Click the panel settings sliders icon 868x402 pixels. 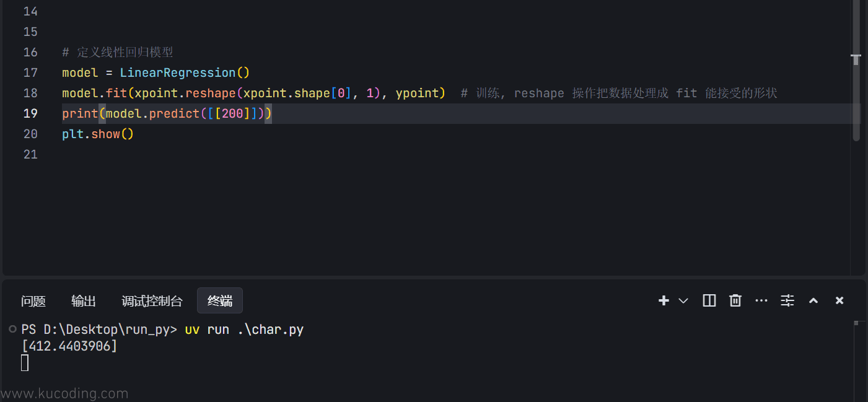(x=787, y=300)
